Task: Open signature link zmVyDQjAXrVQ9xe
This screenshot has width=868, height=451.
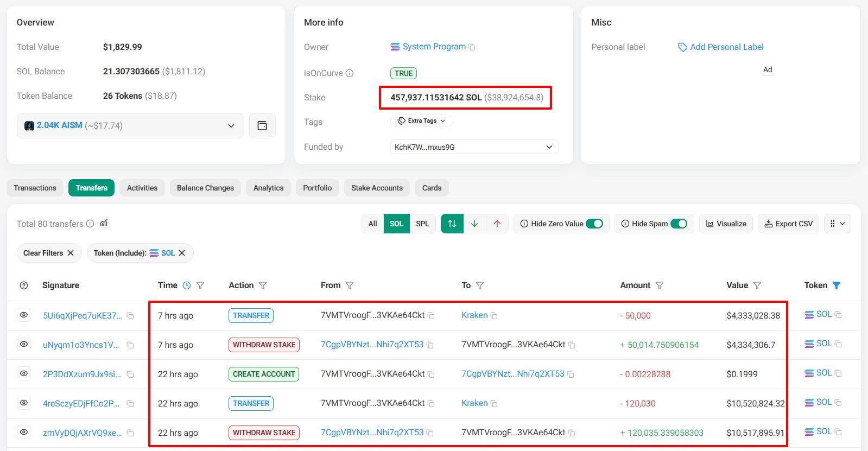Action: point(83,433)
